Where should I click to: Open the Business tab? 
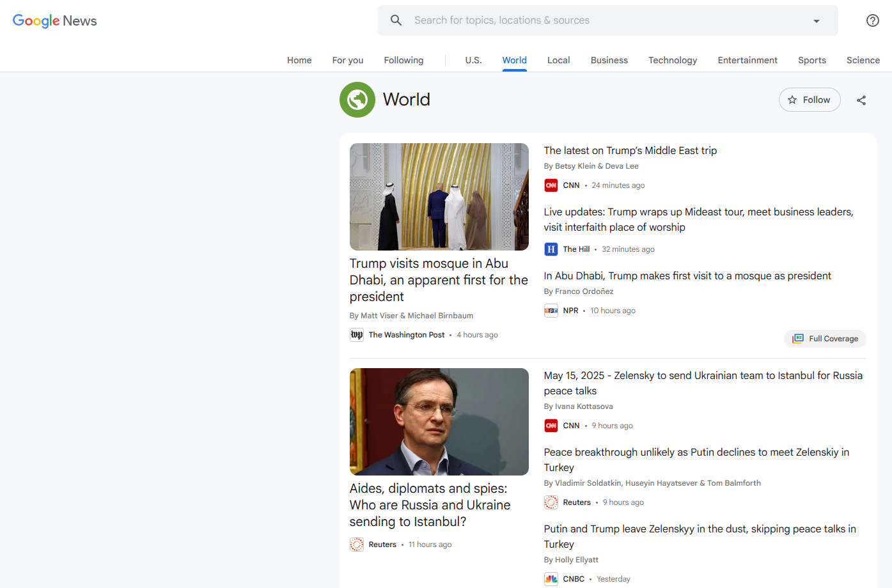pos(609,60)
